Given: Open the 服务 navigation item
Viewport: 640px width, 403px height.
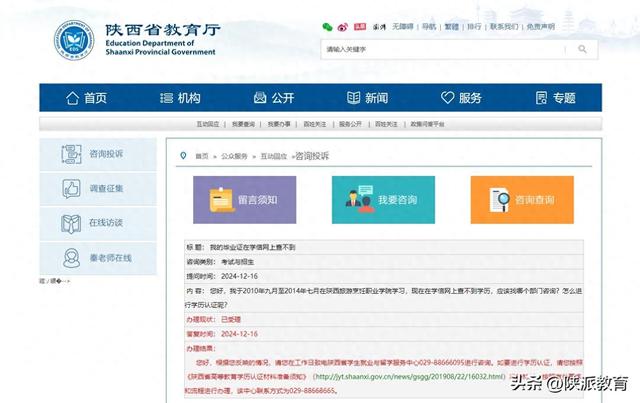Looking at the screenshot, I should (461, 97).
